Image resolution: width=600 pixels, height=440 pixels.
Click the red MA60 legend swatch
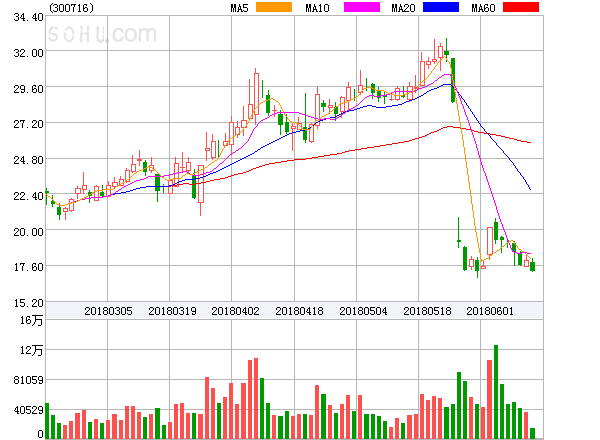[x=521, y=7]
